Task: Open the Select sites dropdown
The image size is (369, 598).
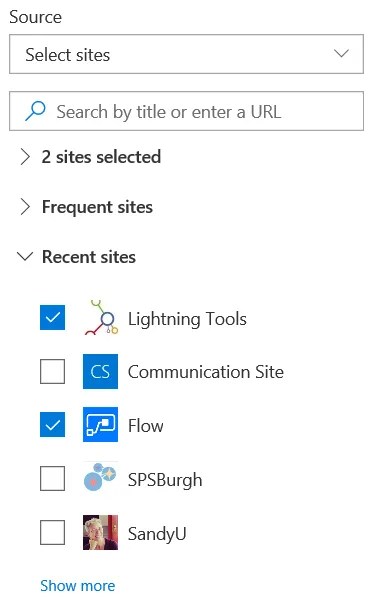Action: (186, 54)
